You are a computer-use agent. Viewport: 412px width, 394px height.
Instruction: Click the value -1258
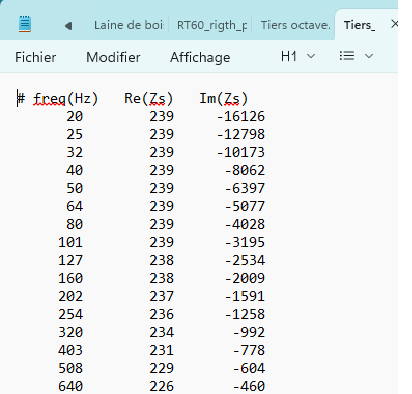coord(245,314)
